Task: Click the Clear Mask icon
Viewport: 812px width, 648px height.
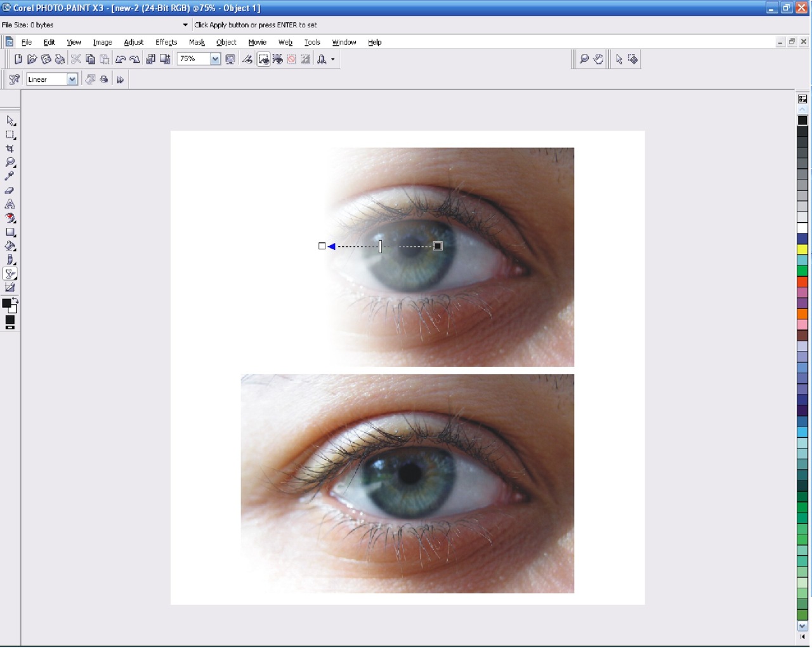Action: pos(291,59)
